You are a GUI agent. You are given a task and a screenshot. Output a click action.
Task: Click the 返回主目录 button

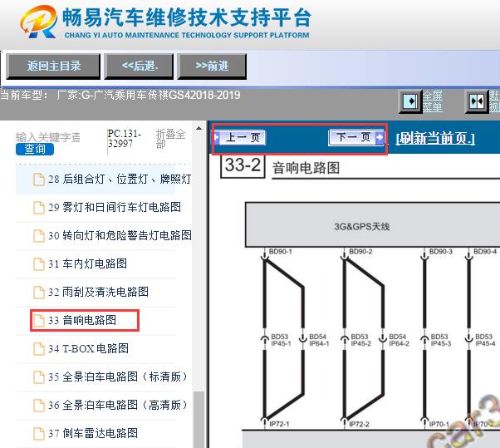click(53, 66)
